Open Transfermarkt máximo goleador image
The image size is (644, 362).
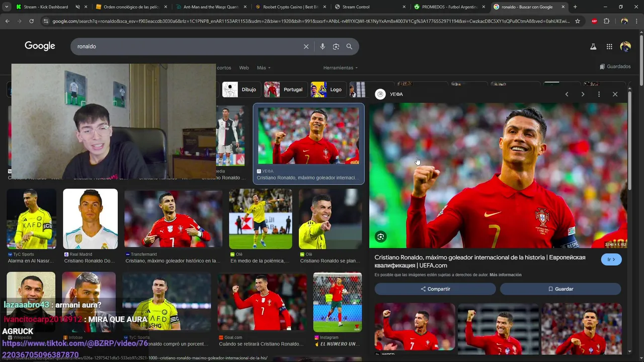point(173,219)
